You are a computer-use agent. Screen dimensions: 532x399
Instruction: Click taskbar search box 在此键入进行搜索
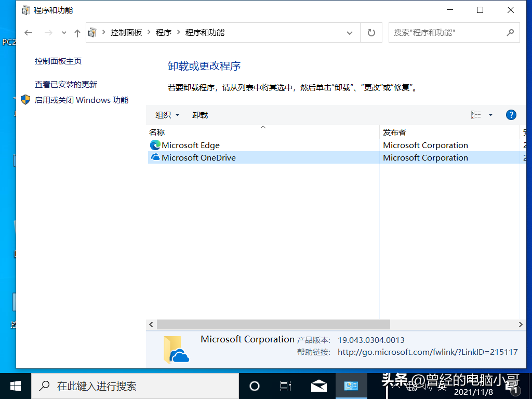[x=135, y=386]
